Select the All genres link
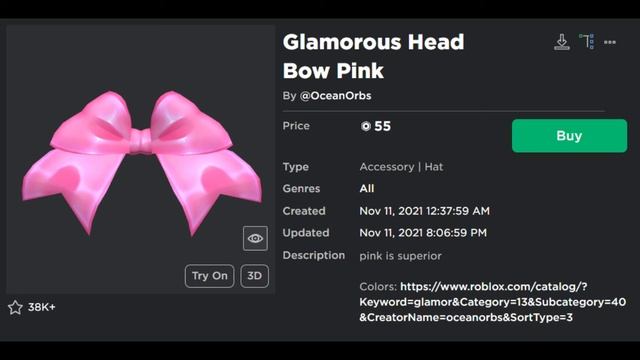This screenshot has width=640, height=360. 367,189
